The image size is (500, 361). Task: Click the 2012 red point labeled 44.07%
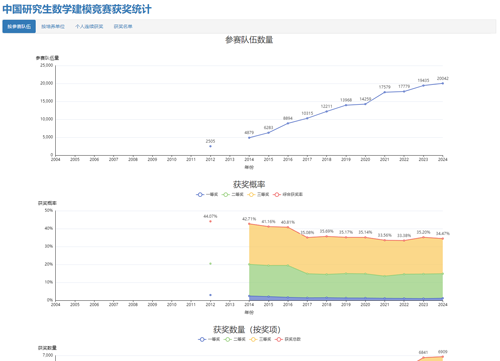pos(210,221)
